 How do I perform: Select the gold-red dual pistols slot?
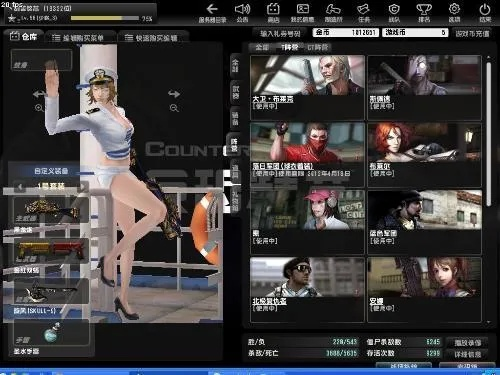pyautogui.click(x=51, y=251)
